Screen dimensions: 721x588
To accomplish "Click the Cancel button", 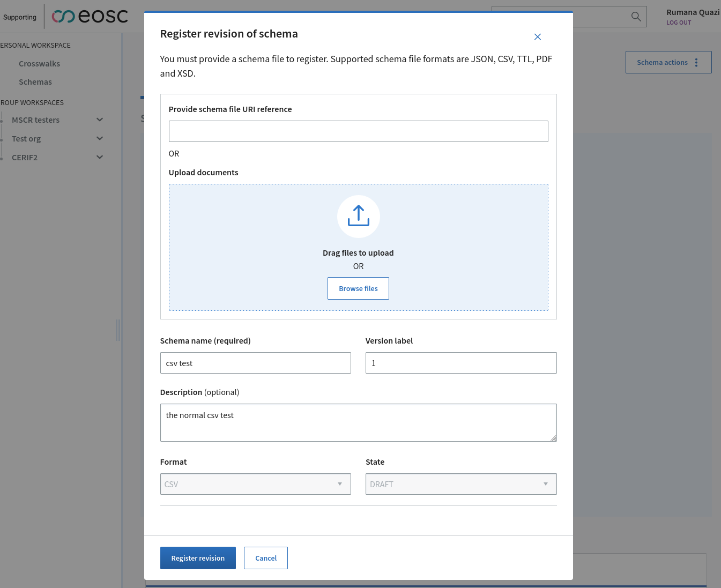I will coord(266,558).
